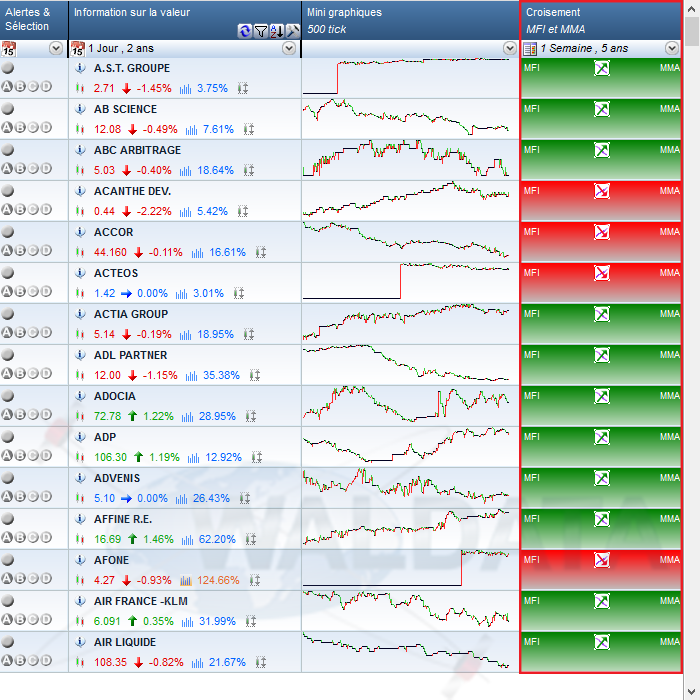The image size is (700, 700).
Task: Toggle alert circle for ACANTHE DEV.
Action: click(x=8, y=191)
